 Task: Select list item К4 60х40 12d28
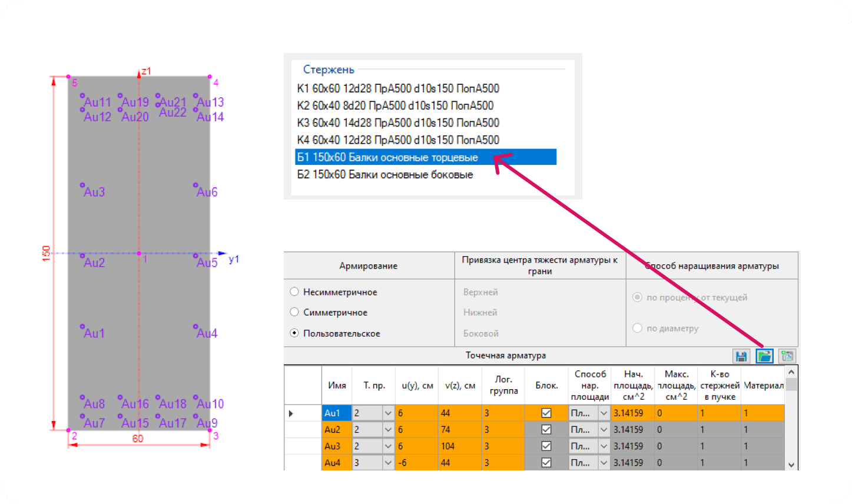(x=398, y=140)
